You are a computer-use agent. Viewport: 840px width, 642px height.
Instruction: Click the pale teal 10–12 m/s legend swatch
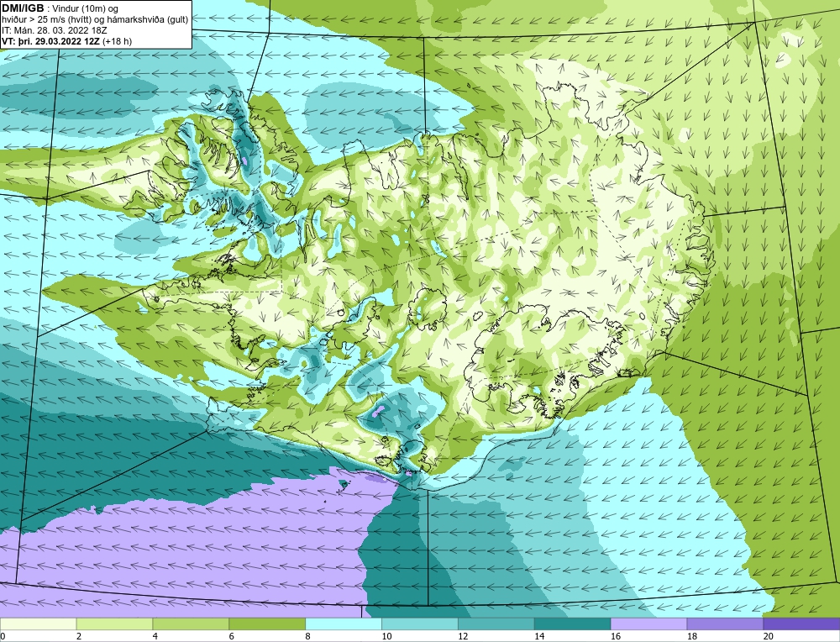click(x=419, y=624)
